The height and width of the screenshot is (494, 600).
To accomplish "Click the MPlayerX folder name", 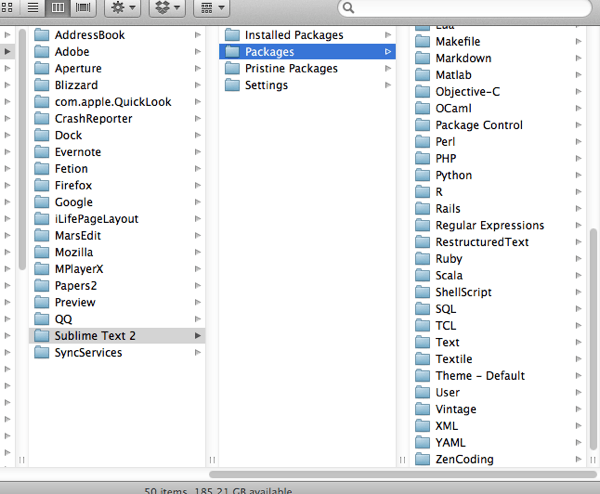I will coord(79,269).
